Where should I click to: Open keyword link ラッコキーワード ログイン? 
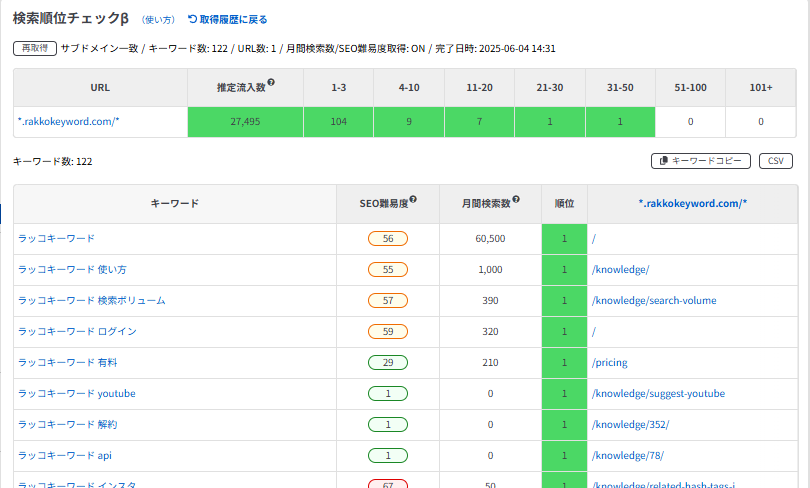tap(77, 332)
